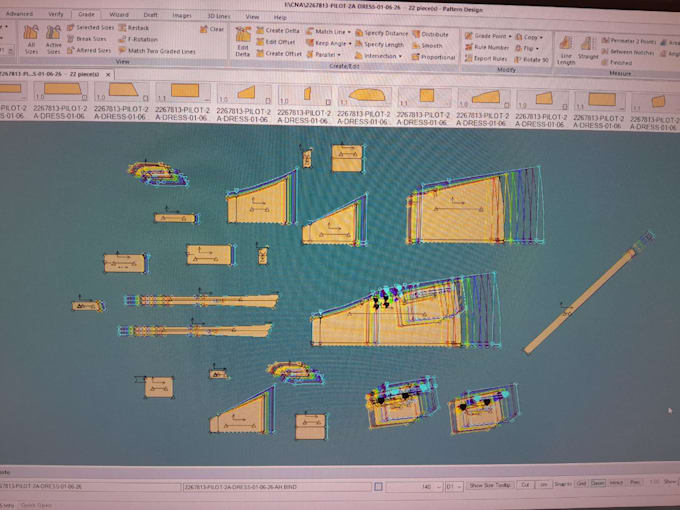Show All Sizes in the grading view
This screenshot has height=510, width=680.
click(x=31, y=38)
